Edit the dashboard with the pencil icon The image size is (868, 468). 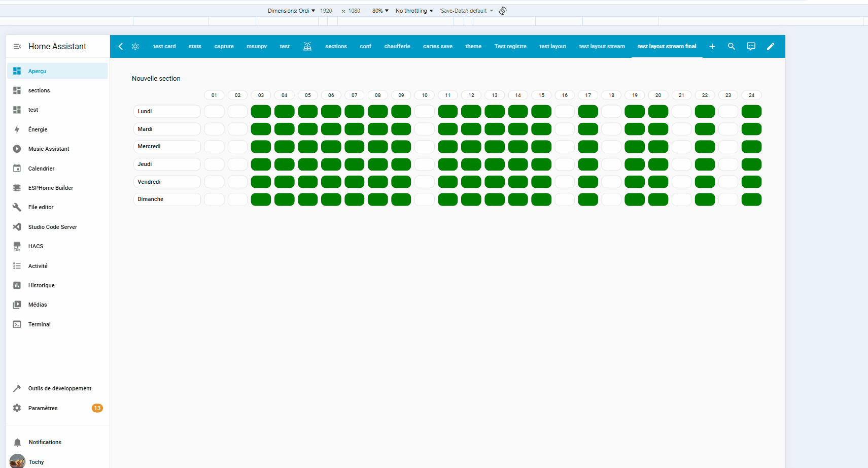tap(771, 46)
